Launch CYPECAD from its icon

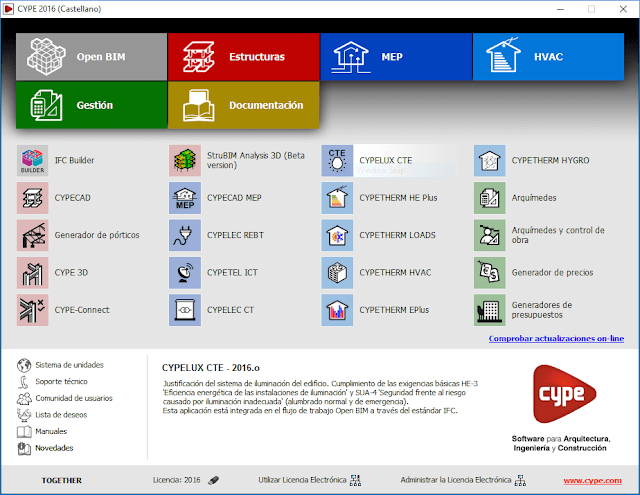click(33, 198)
